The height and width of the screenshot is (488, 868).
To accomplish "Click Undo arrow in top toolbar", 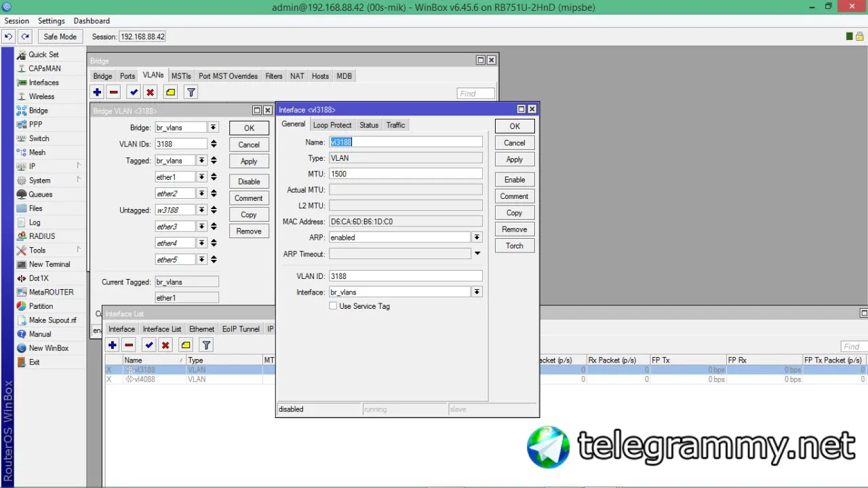I will [x=9, y=37].
